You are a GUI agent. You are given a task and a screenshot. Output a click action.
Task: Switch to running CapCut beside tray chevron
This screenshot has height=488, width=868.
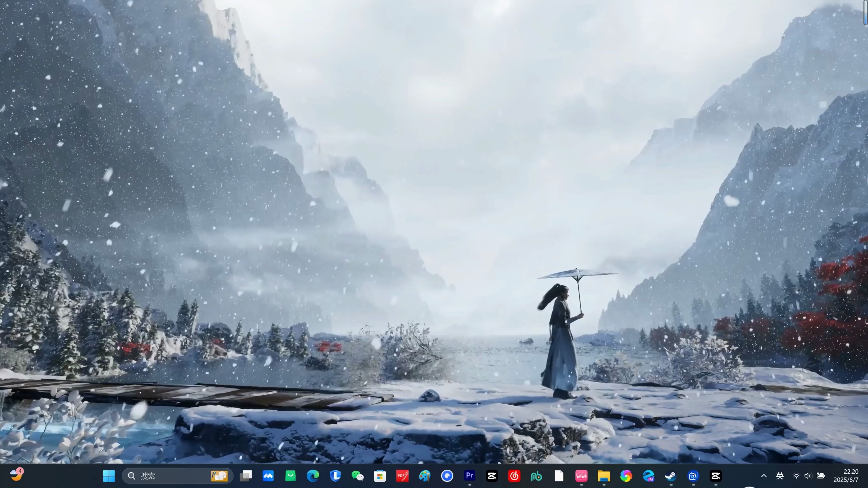tap(716, 476)
